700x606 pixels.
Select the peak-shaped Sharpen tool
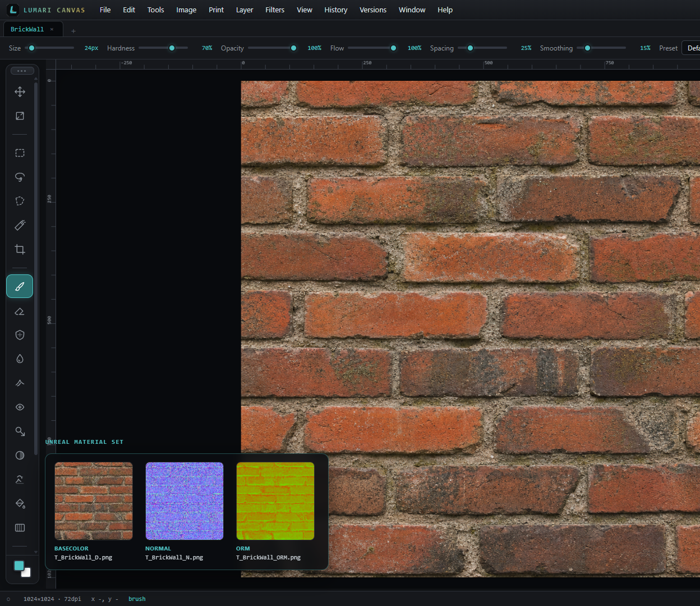20,383
